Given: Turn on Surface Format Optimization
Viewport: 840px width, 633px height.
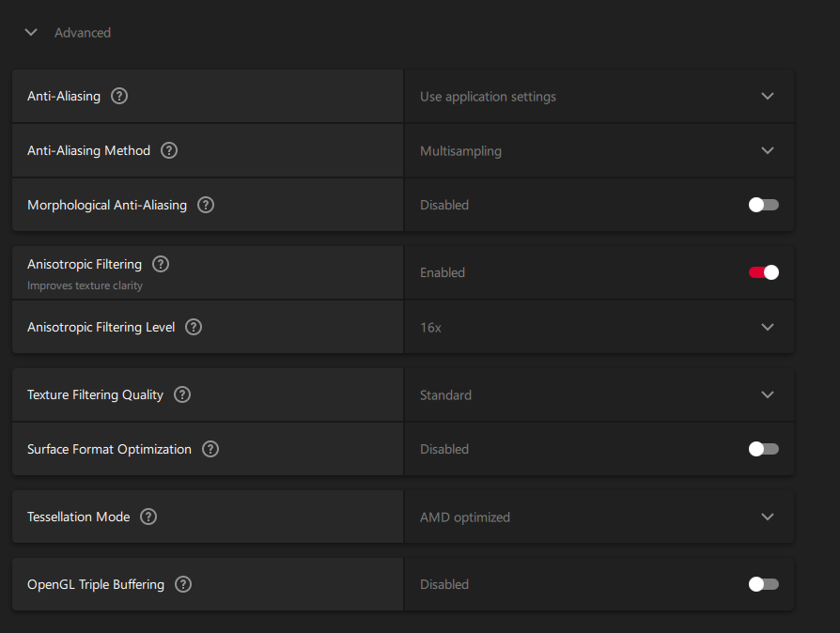Looking at the screenshot, I should pyautogui.click(x=763, y=449).
